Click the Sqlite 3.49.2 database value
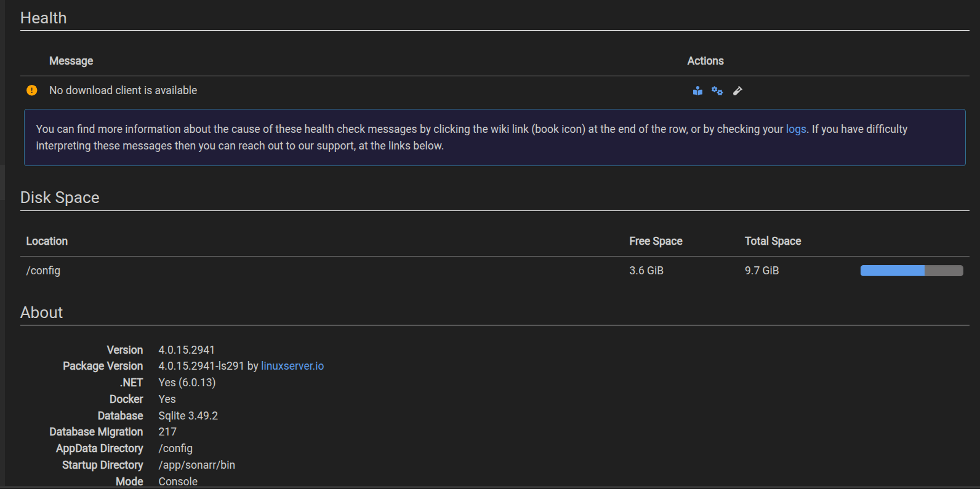 coord(188,416)
